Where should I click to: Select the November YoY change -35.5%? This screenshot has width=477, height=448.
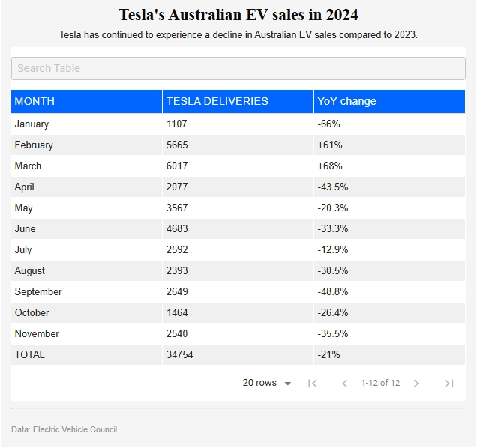(333, 333)
